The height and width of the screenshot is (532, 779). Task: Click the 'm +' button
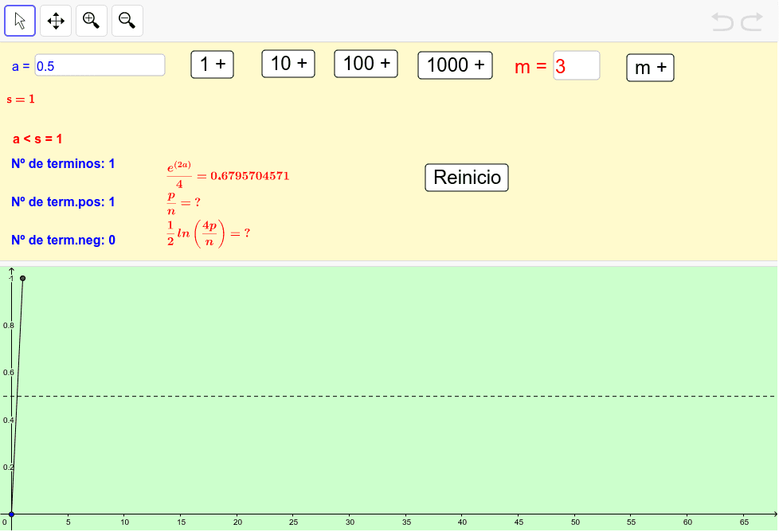pos(650,68)
